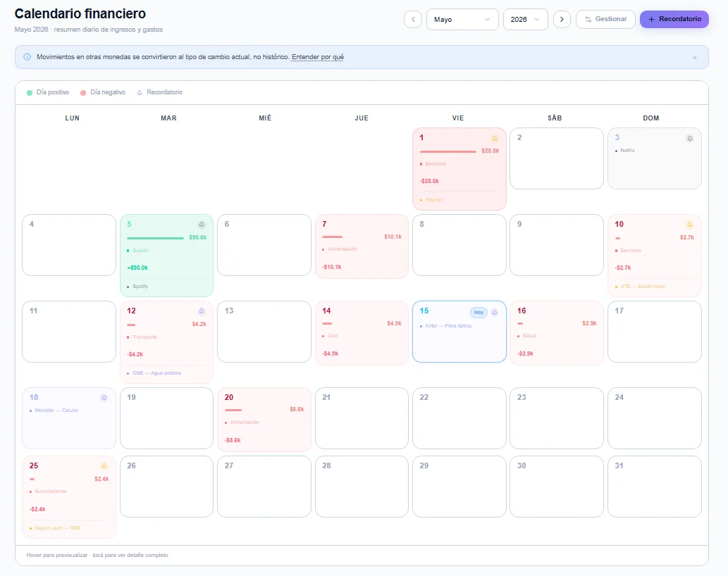Image resolution: width=728 pixels, height=576 pixels.
Task: Click the red Día negativo legend dot
Action: 83,93
